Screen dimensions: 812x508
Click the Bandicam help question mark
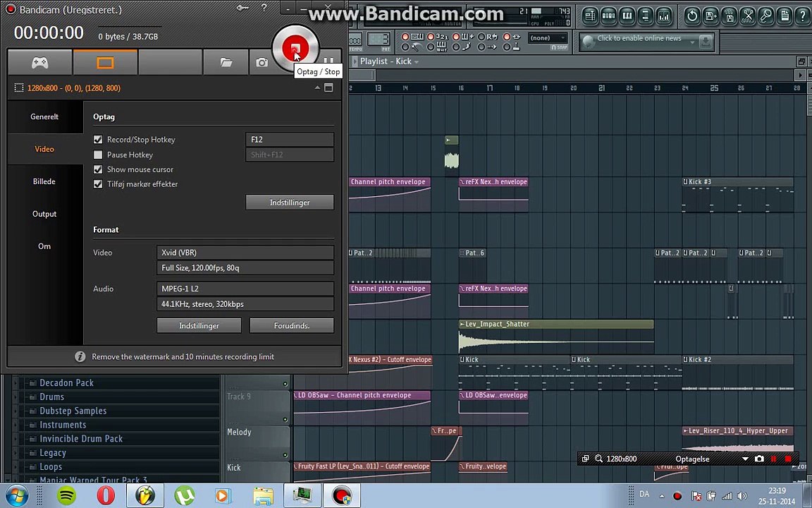[264, 8]
